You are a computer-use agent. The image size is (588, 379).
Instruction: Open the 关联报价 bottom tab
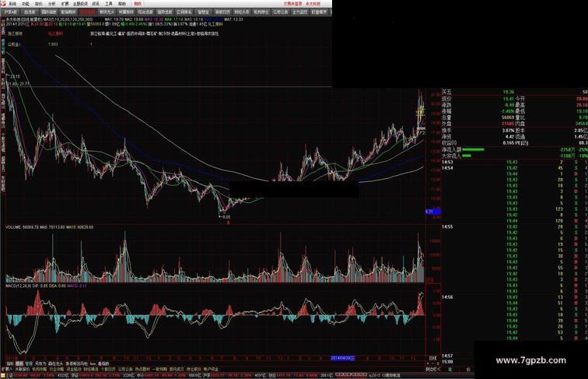22,370
